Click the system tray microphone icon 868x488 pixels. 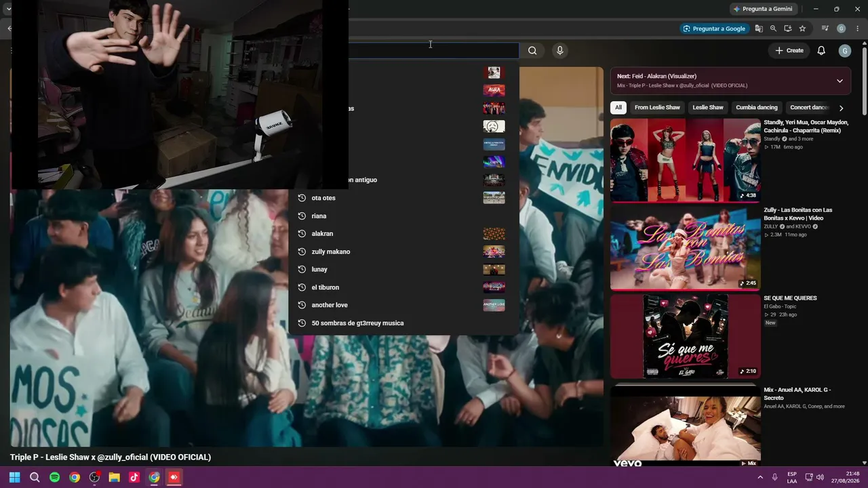775,477
